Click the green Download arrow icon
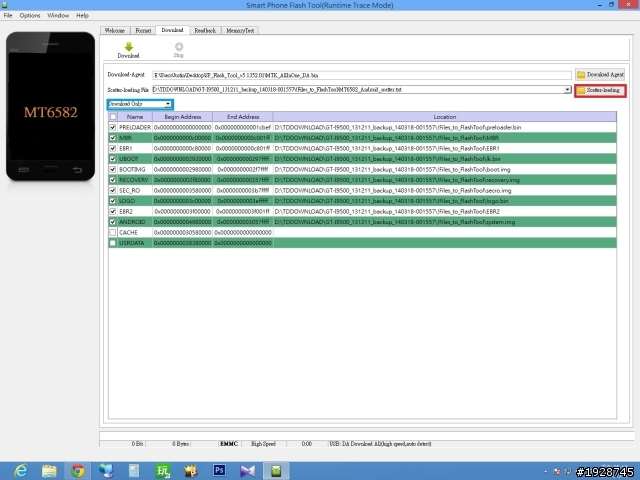Screen dimensions: 640x480 pos(129,47)
